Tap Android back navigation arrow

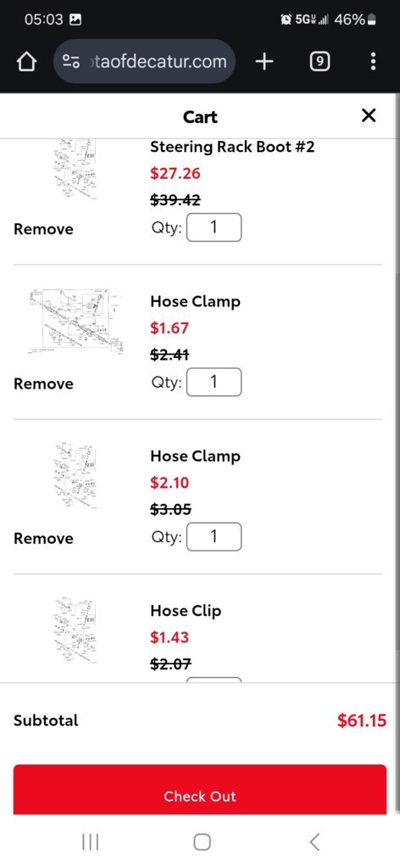point(314,842)
